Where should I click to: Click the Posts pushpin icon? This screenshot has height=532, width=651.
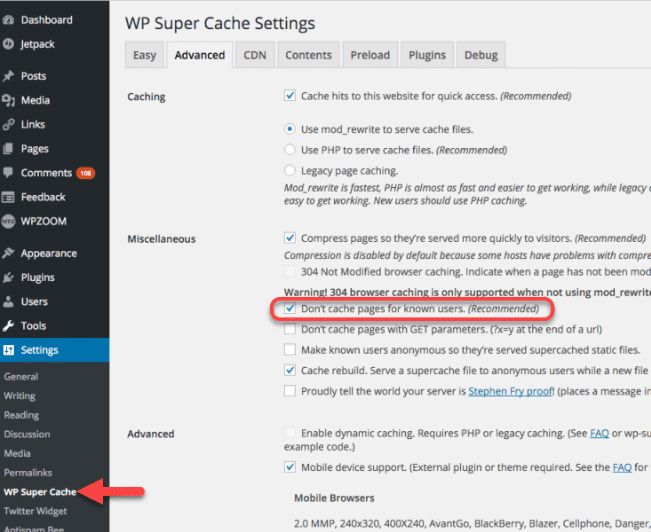9,76
